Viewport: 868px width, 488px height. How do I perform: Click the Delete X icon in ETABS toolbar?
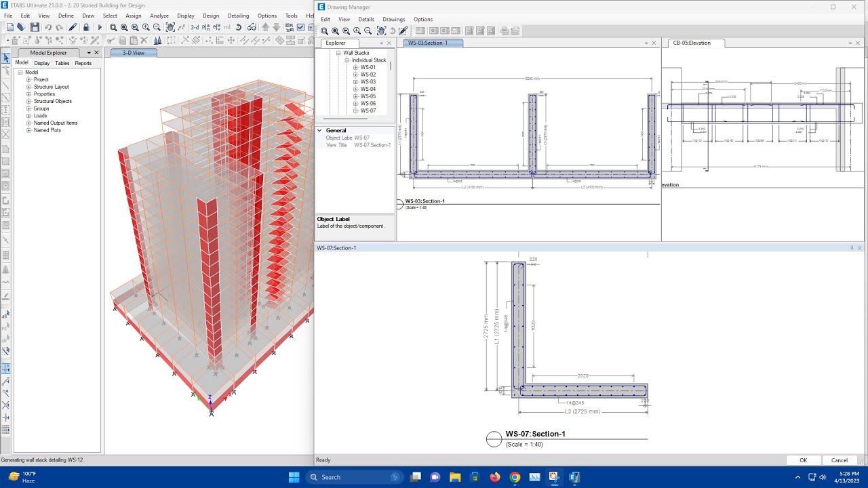(x=144, y=40)
